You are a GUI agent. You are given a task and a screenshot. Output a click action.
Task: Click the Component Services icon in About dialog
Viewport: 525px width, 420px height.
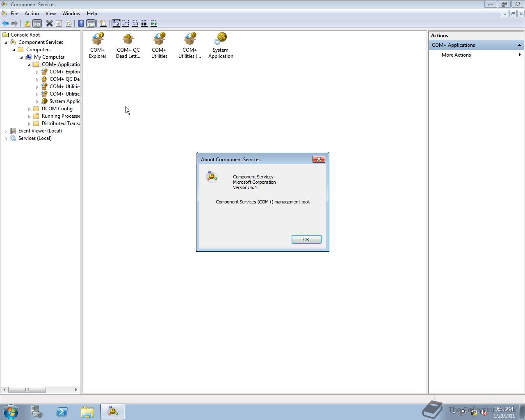[212, 177]
